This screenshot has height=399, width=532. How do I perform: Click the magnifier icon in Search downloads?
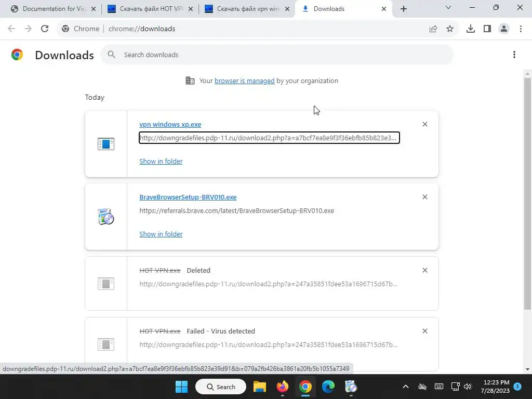click(x=111, y=55)
